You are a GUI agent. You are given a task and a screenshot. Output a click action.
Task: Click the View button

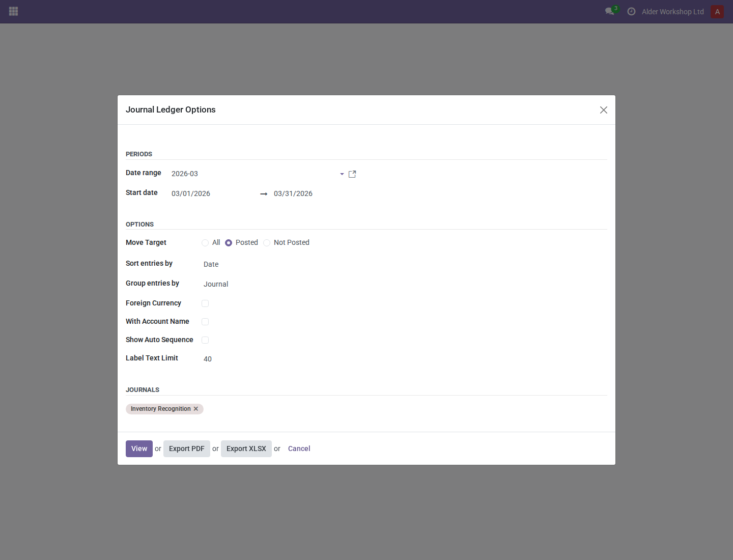point(139,449)
